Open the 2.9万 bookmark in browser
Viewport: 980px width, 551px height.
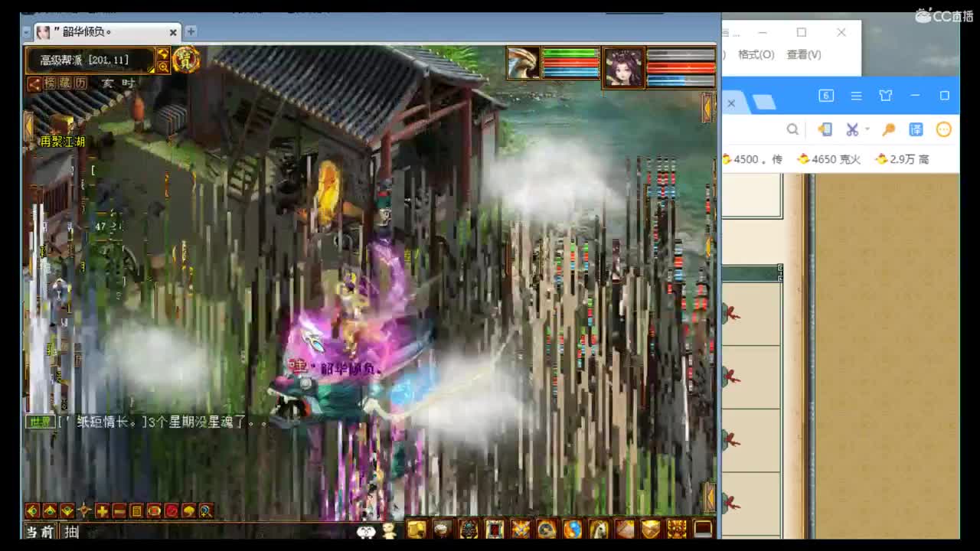point(903,159)
